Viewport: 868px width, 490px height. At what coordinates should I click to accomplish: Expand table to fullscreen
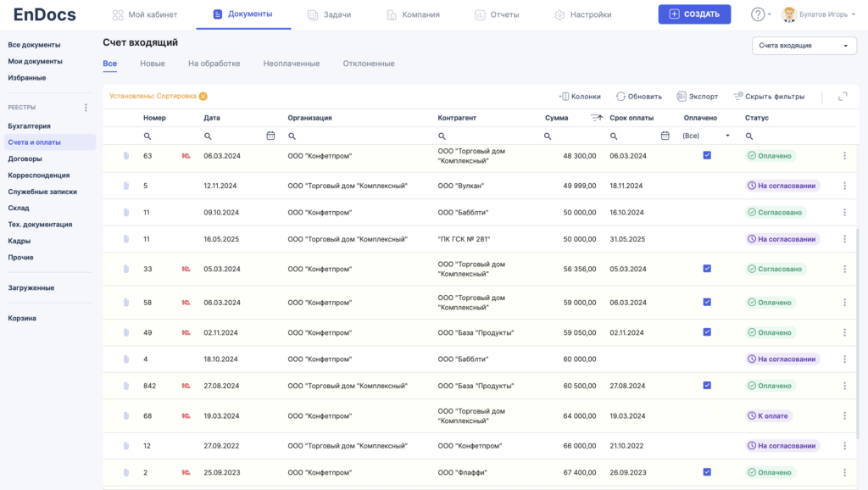click(x=843, y=97)
